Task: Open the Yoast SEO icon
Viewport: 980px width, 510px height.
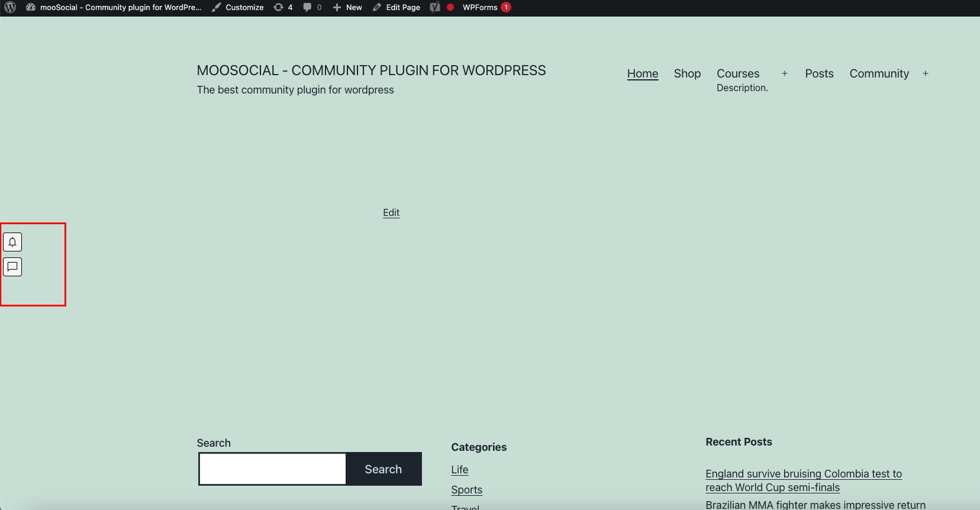Action: 435,8
